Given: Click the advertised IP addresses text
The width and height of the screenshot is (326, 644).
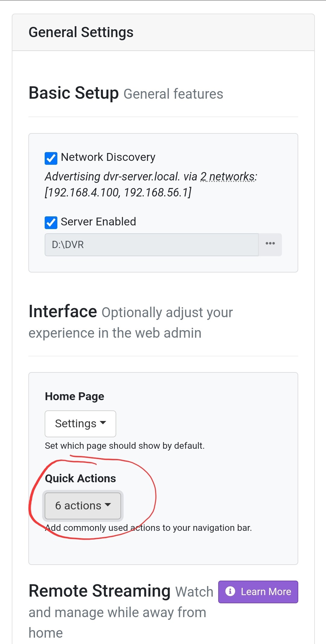Looking at the screenshot, I should tap(118, 193).
